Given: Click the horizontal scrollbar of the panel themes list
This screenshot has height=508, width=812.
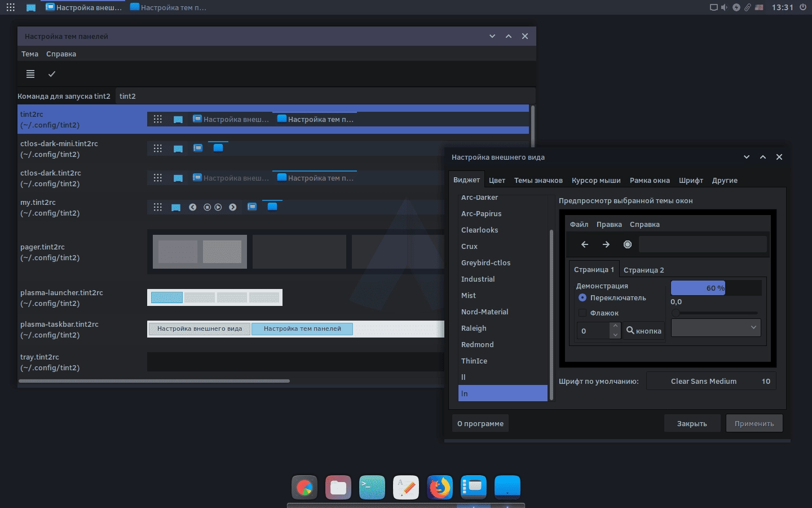Looking at the screenshot, I should [x=154, y=381].
